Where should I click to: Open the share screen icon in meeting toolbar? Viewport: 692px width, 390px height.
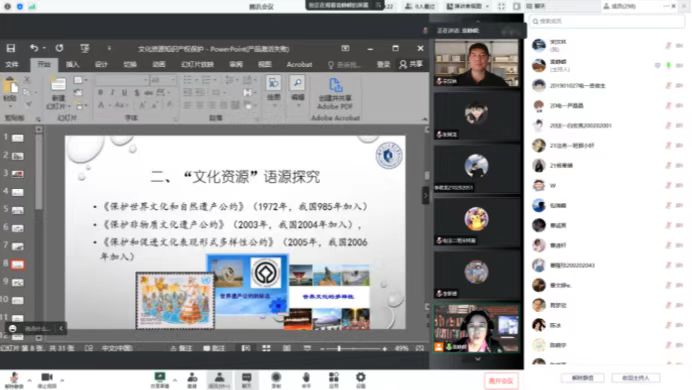[160, 379]
